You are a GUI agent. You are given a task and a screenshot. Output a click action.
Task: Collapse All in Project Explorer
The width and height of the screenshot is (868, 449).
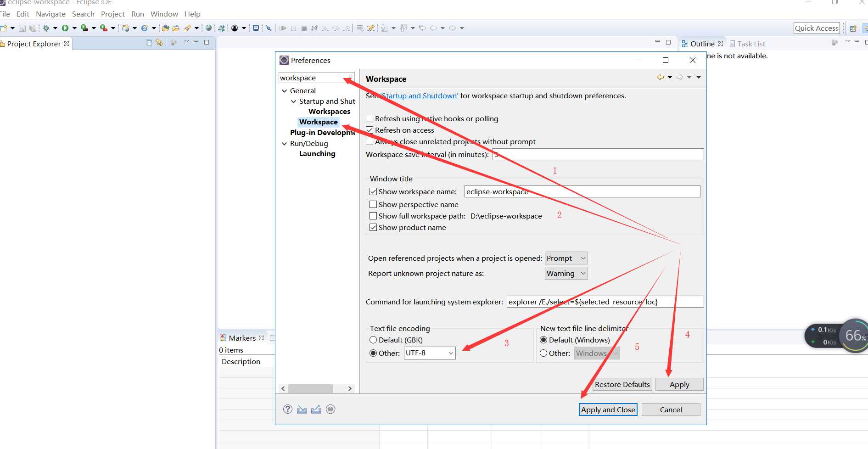(x=149, y=43)
